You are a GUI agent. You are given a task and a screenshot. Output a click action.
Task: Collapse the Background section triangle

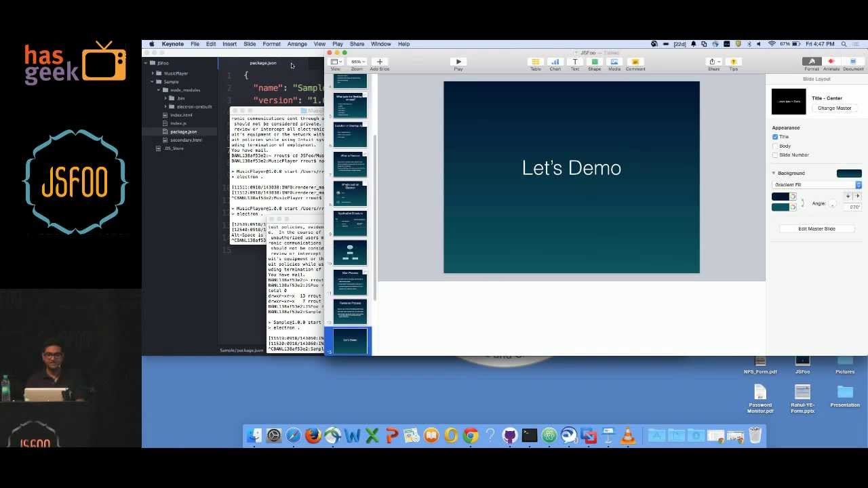tap(774, 174)
